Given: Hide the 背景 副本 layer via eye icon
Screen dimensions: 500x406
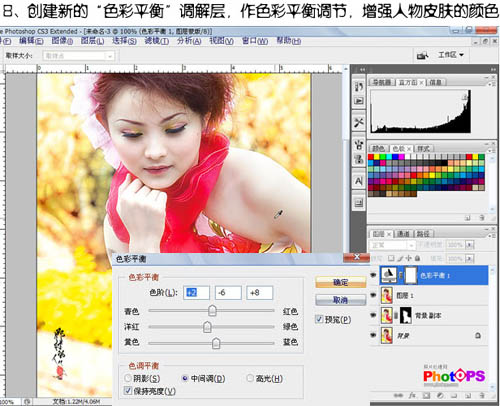Looking at the screenshot, I should tap(373, 315).
